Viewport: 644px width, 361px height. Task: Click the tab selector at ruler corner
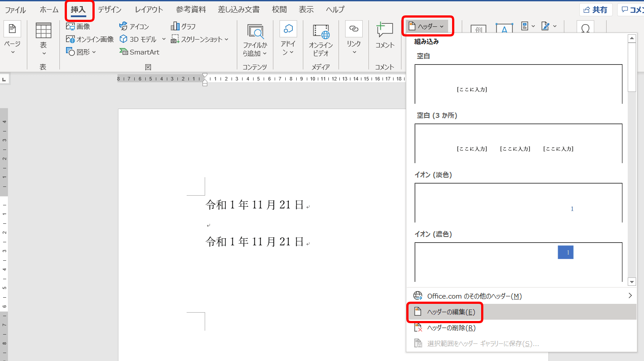click(4, 79)
